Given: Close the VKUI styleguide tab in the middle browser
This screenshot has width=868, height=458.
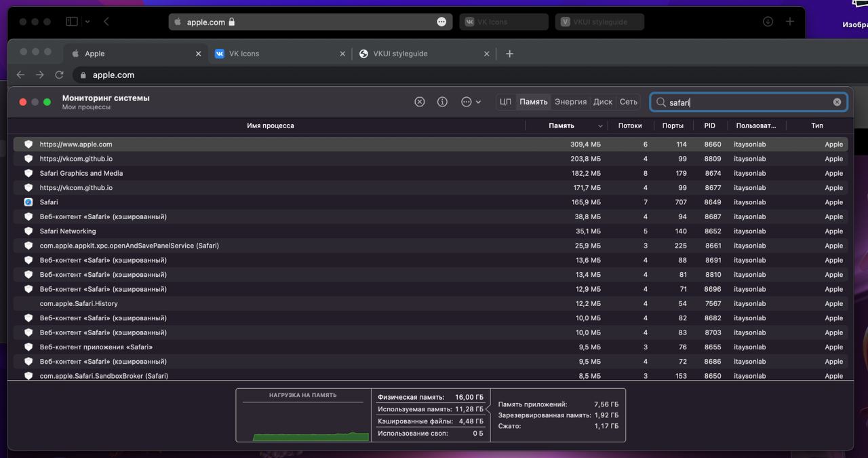Looking at the screenshot, I should [x=486, y=54].
